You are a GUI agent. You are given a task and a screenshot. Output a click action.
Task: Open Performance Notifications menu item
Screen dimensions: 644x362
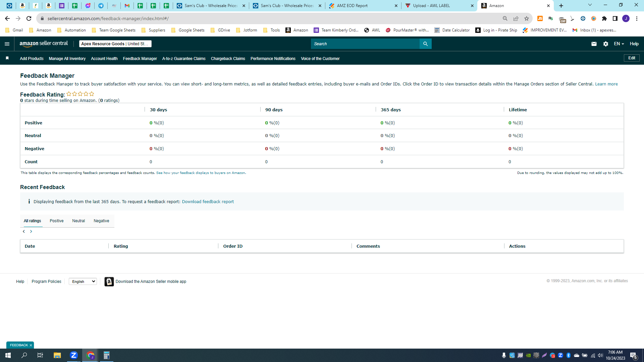coord(273,59)
